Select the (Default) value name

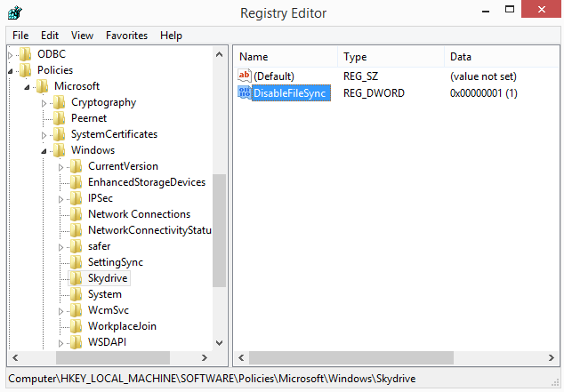point(274,76)
